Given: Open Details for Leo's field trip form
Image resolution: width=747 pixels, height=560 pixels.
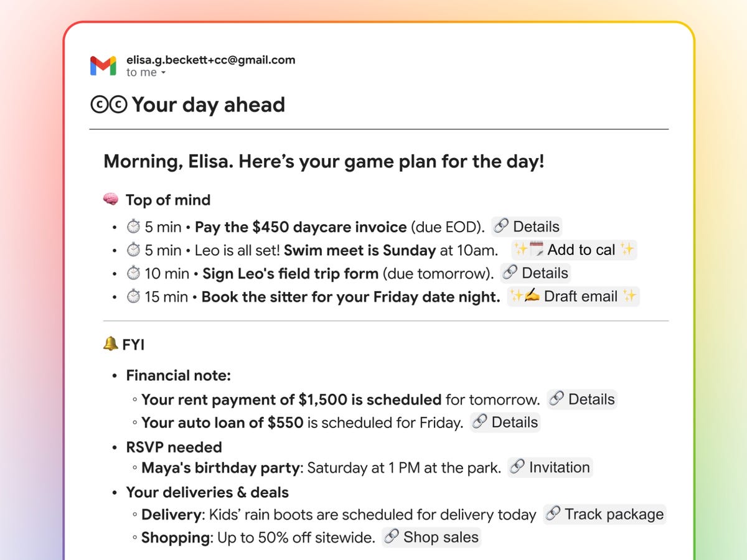Looking at the screenshot, I should click(x=535, y=273).
